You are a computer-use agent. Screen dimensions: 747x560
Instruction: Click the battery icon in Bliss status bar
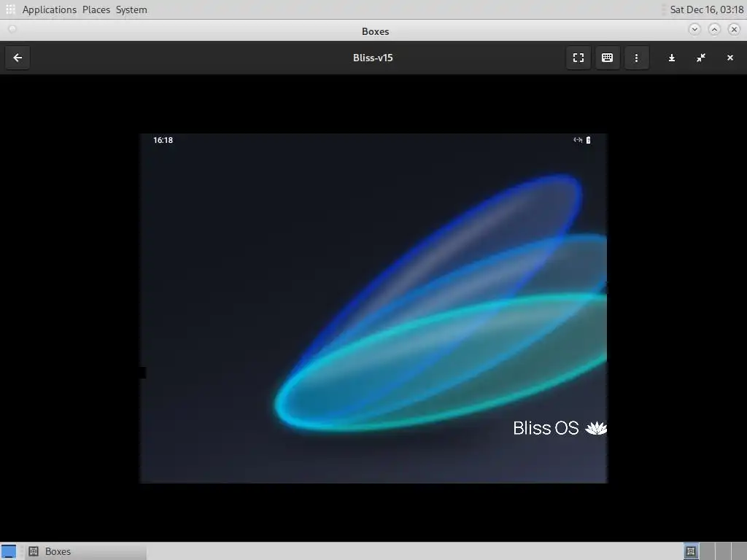pyautogui.click(x=589, y=140)
